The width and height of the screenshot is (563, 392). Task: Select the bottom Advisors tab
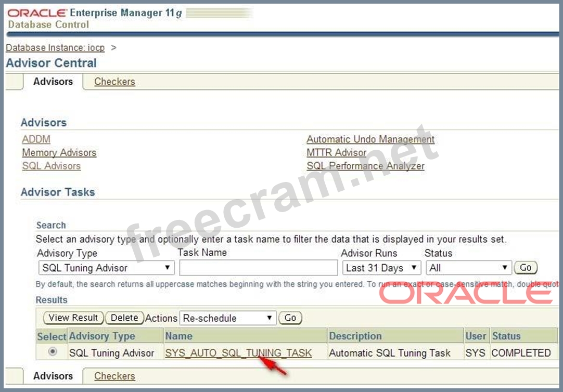pyautogui.click(x=53, y=376)
